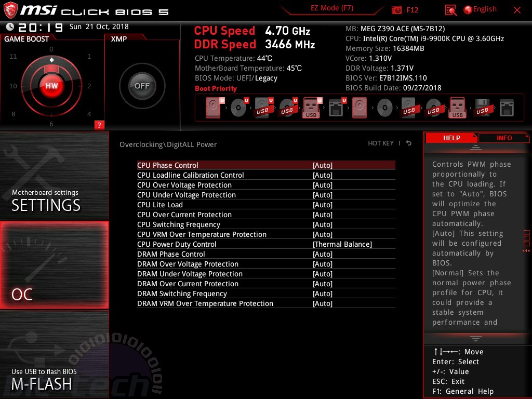Image resolution: width=532 pixels, height=399 pixels.
Task: Open CPU Lite Load [Auto] value
Action: [322, 205]
